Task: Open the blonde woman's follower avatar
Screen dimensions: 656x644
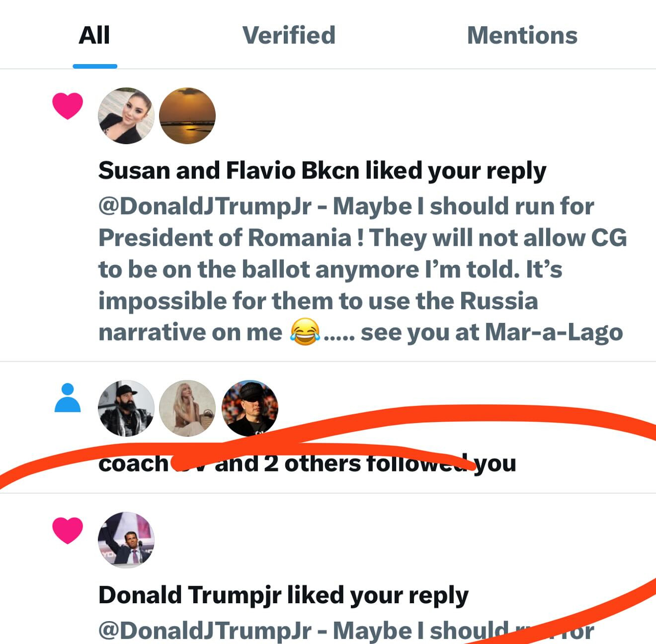Action: [187, 408]
